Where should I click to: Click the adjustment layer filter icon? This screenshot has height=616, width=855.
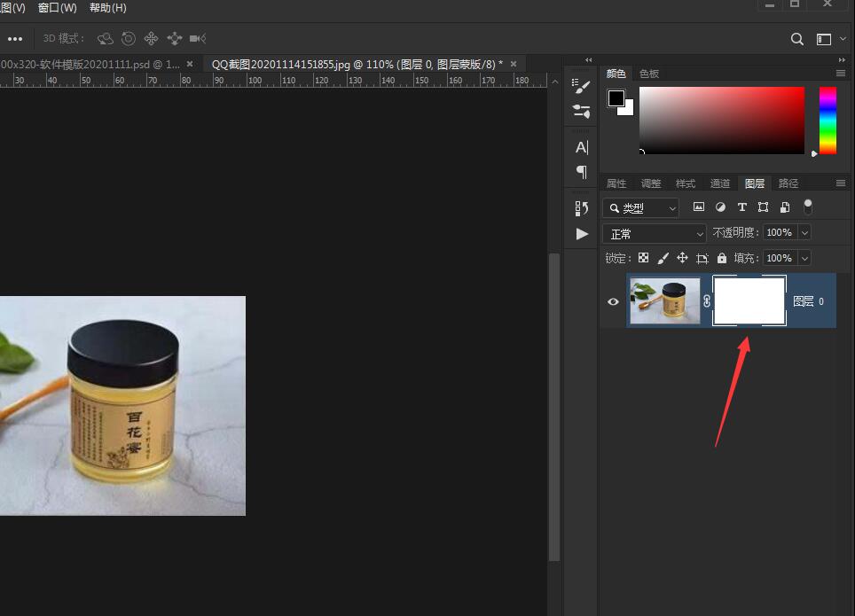[x=720, y=207]
